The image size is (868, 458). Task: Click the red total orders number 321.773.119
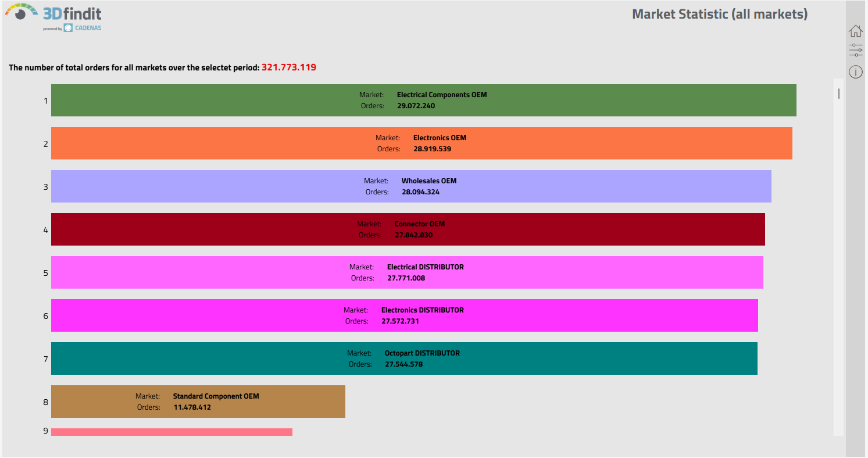289,68
